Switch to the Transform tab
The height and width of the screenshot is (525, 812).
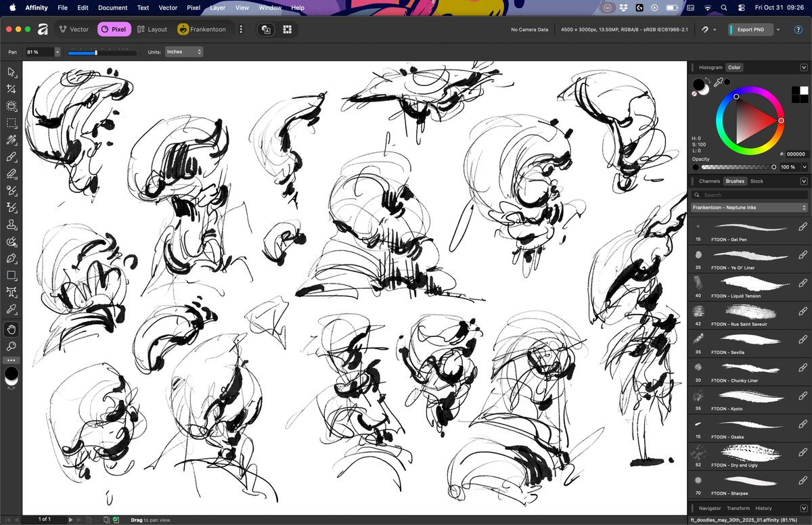[x=738, y=508]
